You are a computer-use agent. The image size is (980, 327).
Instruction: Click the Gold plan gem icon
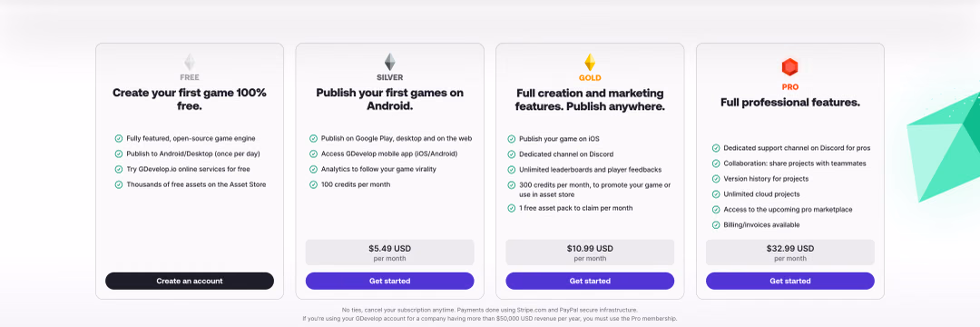click(x=590, y=62)
